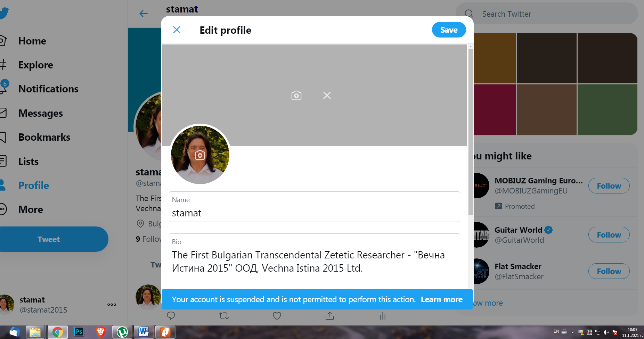Viewport: 644px width, 339px height.
Task: Click the dialog's vertical scrollbar
Action: tap(471, 132)
